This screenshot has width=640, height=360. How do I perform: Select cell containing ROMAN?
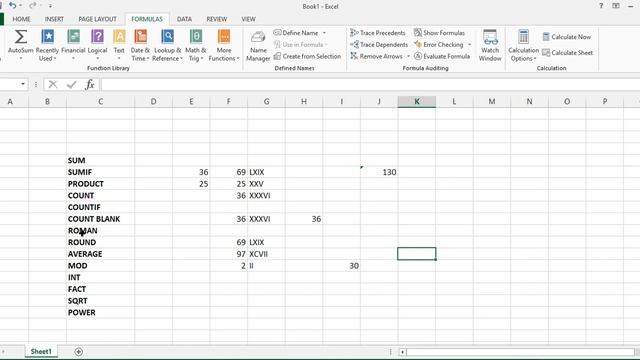pyautogui.click(x=100, y=231)
